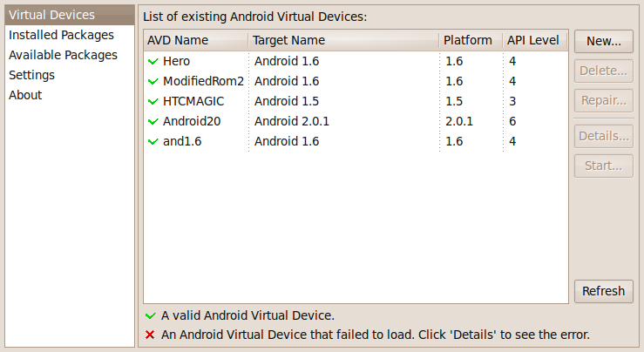Click the green checkmark next to HTCMAGIC
Viewport: 644px width, 352px height.
(153, 101)
